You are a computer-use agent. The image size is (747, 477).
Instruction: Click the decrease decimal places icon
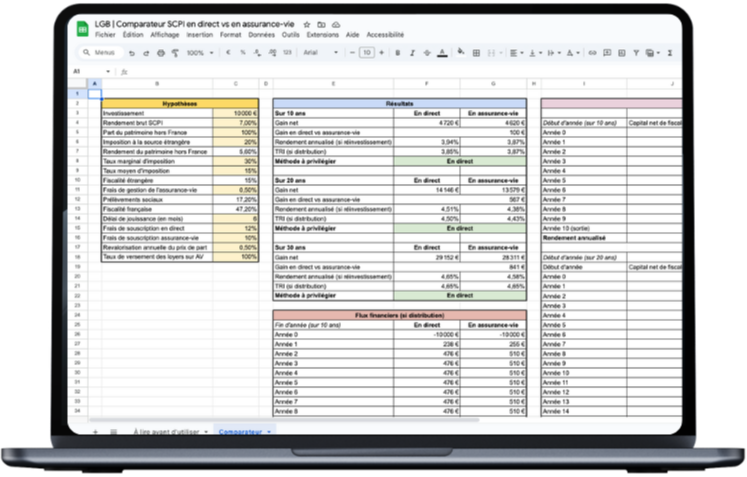point(257,52)
